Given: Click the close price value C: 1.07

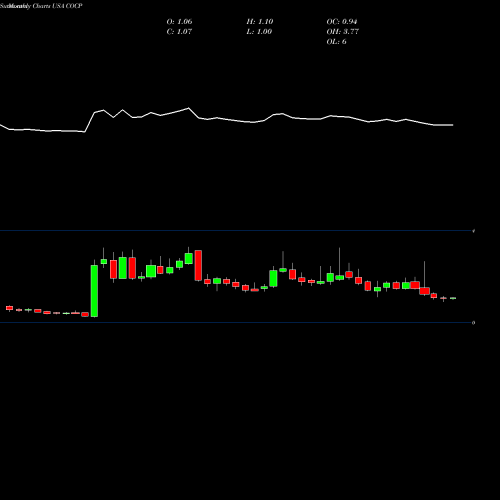Looking at the screenshot, I should [x=179, y=32].
